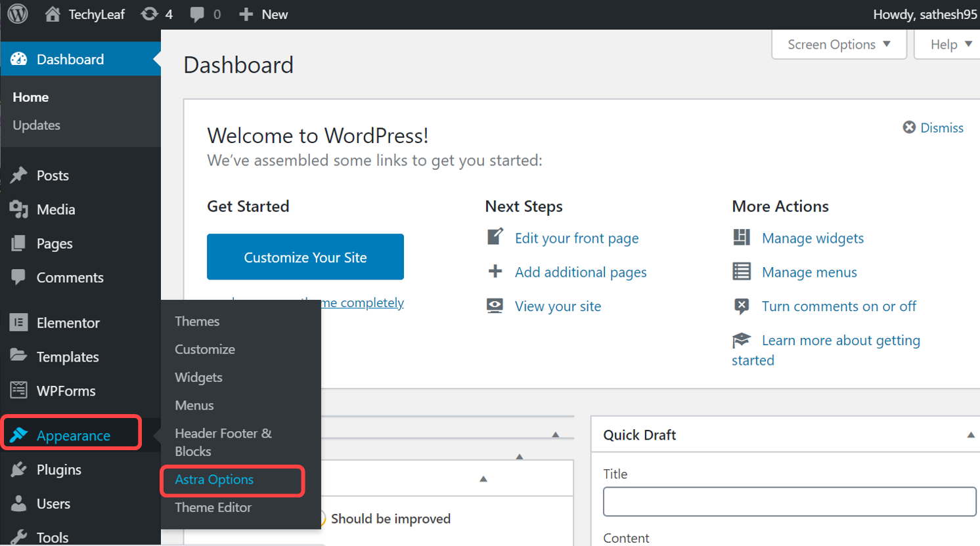The width and height of the screenshot is (980, 546).
Task: Click the Elementor icon in sidebar
Action: pyautogui.click(x=18, y=322)
